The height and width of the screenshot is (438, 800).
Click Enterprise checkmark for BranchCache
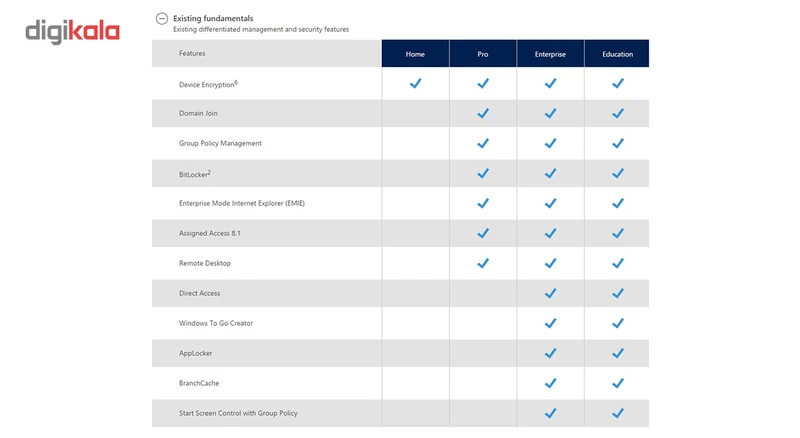click(x=550, y=383)
